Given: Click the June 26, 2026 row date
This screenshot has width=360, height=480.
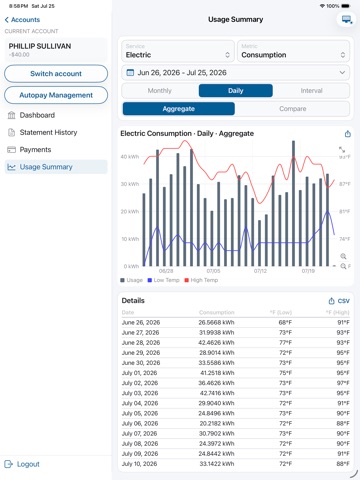Looking at the screenshot, I should [141, 323].
